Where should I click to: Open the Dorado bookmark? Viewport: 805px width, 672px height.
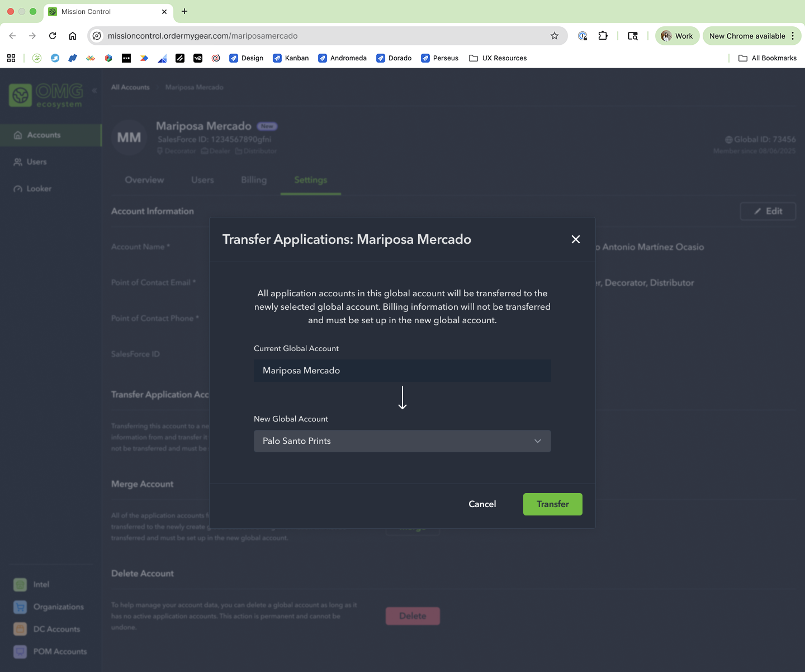394,58
